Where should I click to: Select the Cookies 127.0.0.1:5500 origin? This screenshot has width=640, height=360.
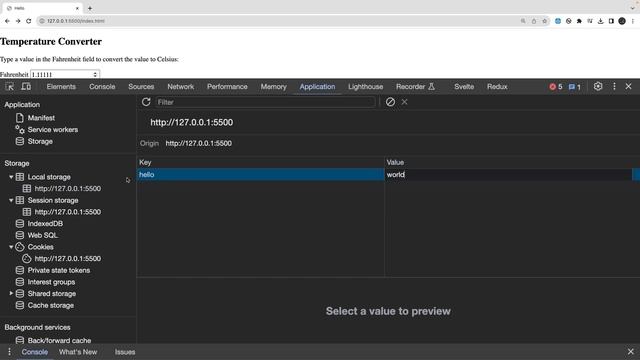(x=67, y=259)
